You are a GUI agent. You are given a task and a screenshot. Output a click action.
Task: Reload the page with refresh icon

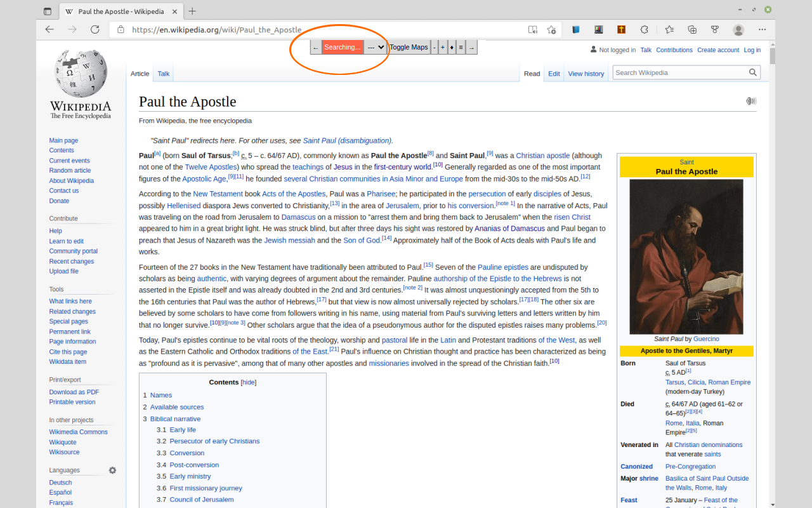click(95, 29)
